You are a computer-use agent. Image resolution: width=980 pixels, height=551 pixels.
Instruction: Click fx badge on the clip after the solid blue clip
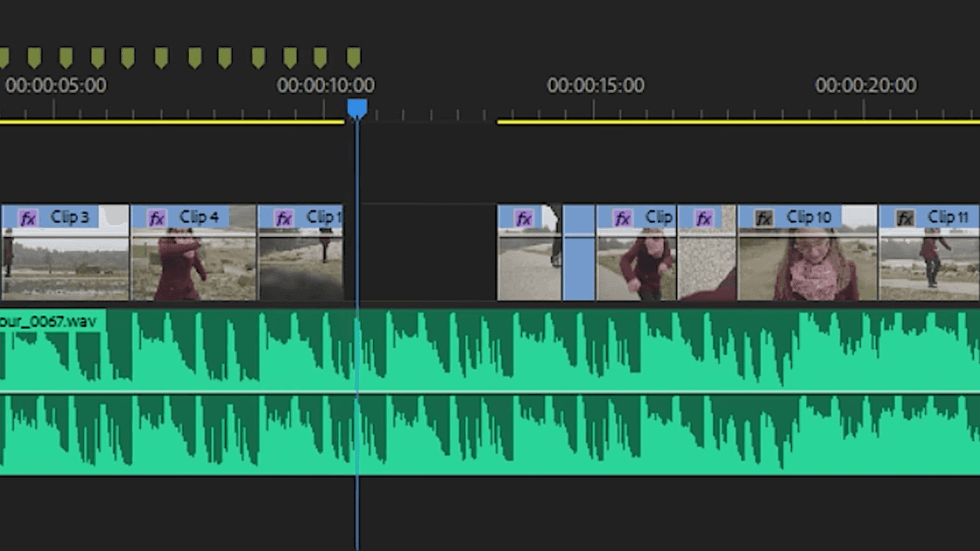click(623, 218)
